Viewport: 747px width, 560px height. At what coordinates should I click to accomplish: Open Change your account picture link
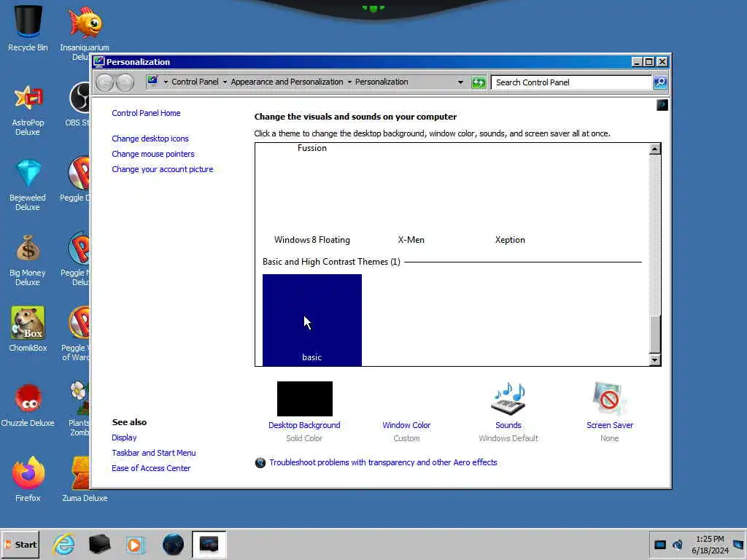click(x=163, y=169)
